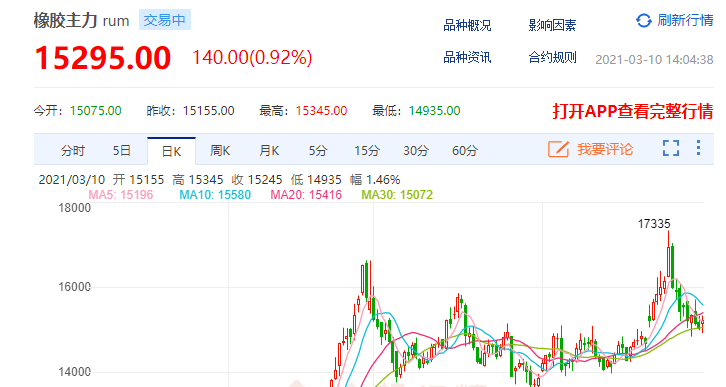Viewport: 726px width, 387px height.
Task: Click the 18000 y-axis label
Action: pos(75,208)
